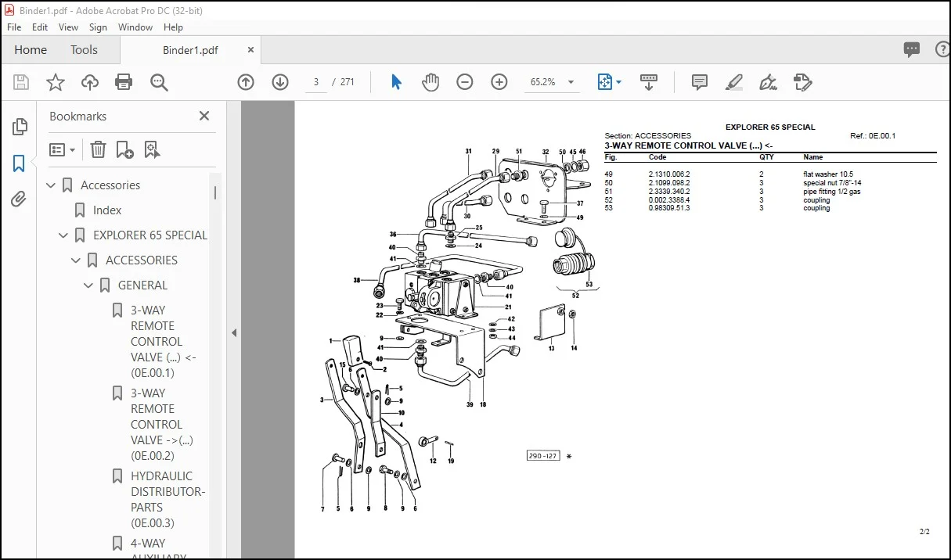951x560 pixels.
Task: Collapse the navigation pane with the arrow
Action: point(233,332)
